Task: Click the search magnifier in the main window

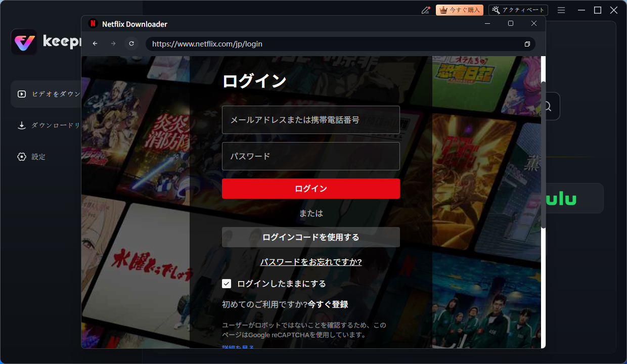Action: pos(547,106)
